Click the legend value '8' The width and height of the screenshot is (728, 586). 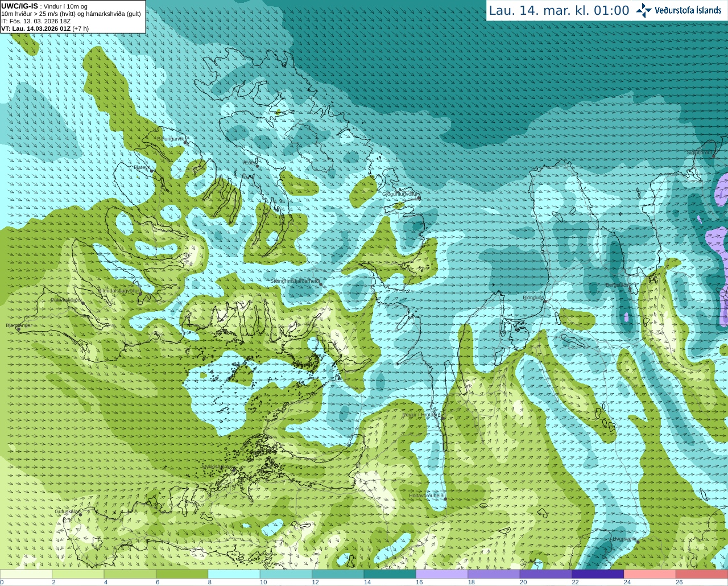click(x=210, y=583)
